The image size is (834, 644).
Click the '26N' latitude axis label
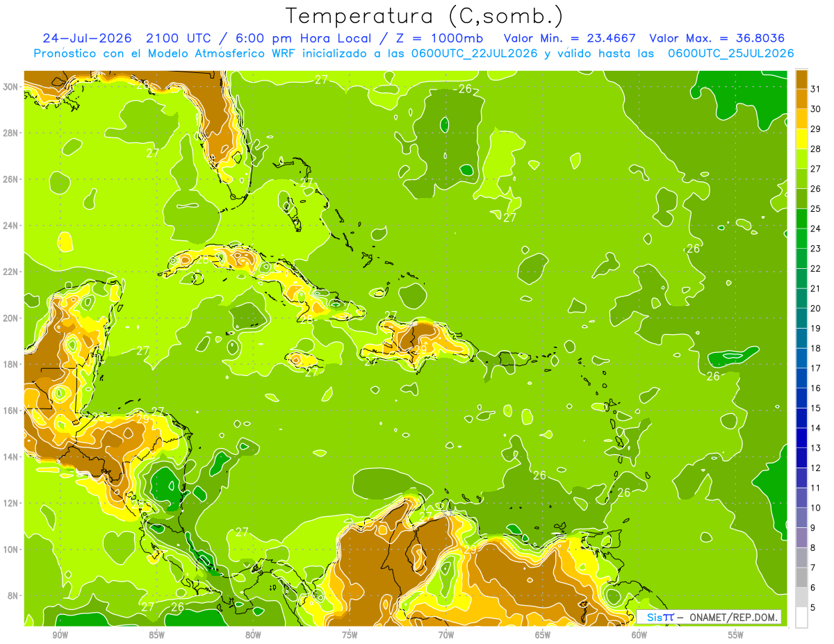(12, 179)
